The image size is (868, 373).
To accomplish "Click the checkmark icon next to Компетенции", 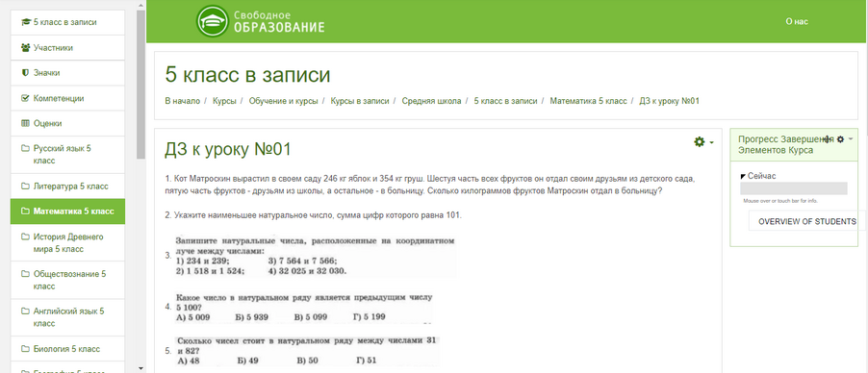I will [25, 98].
